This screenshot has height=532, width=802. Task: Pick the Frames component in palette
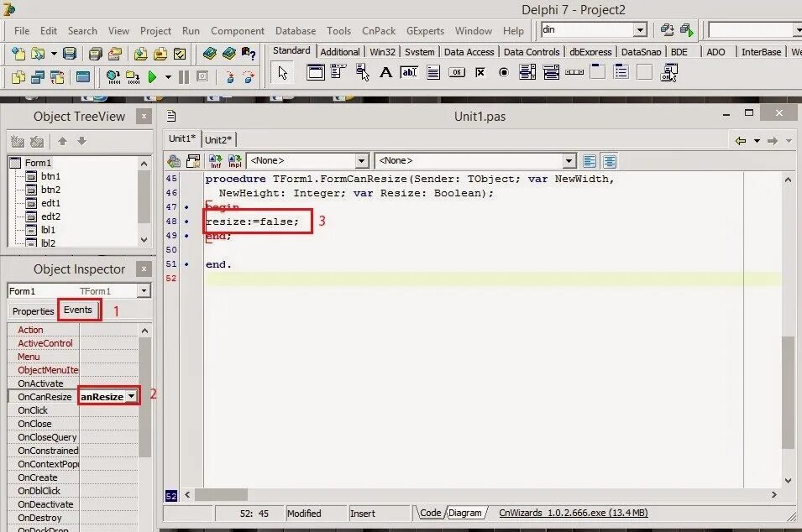pyautogui.click(x=316, y=72)
